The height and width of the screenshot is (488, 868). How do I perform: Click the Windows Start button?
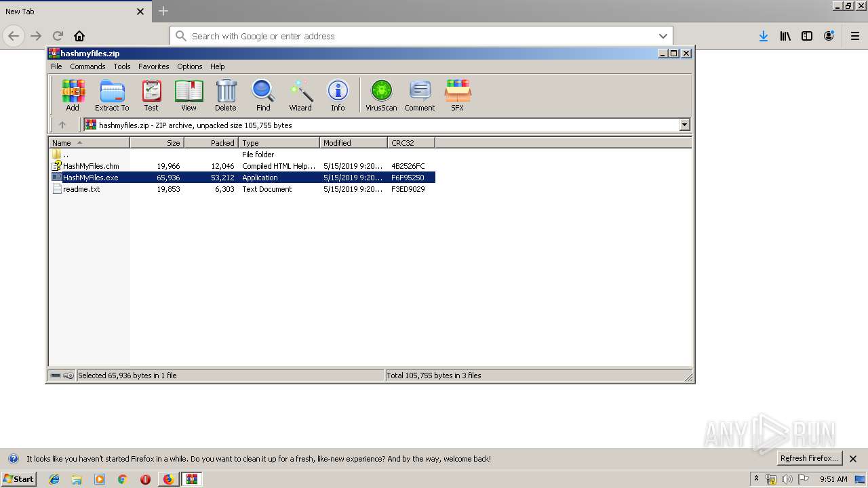[18, 479]
